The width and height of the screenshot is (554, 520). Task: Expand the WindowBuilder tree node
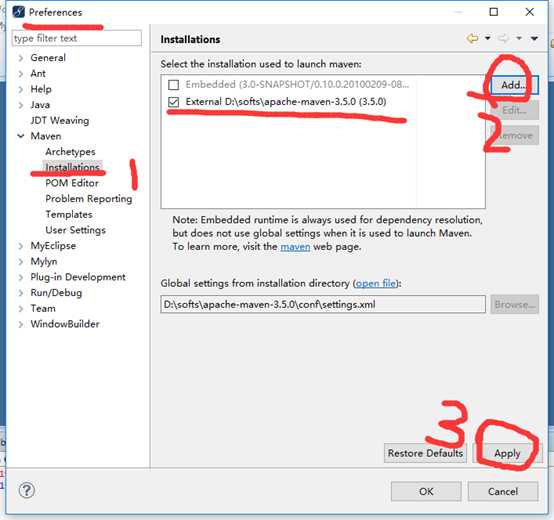click(21, 324)
